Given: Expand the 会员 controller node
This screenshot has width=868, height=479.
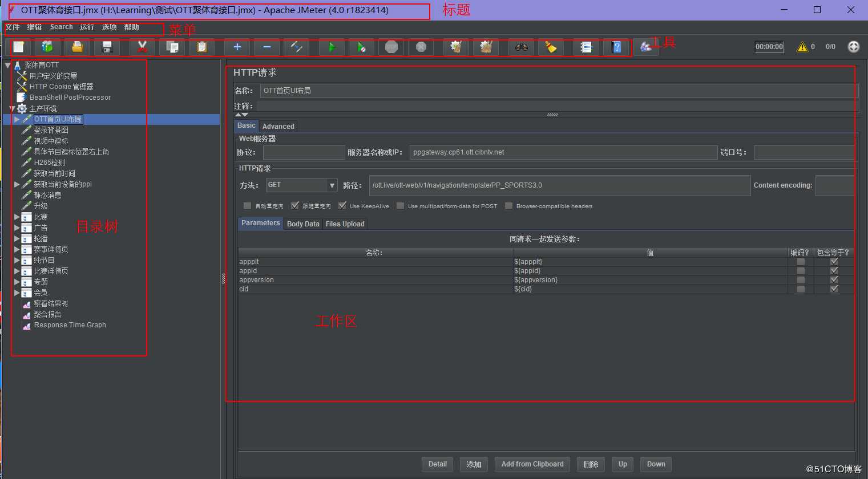Looking at the screenshot, I should click(17, 293).
